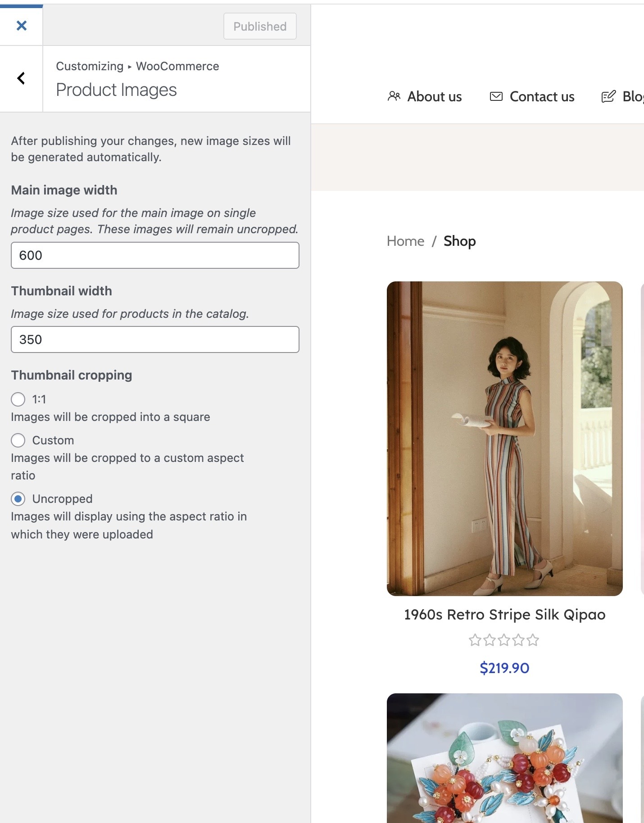Click the About us people icon
Image resolution: width=644 pixels, height=823 pixels.
pos(394,96)
